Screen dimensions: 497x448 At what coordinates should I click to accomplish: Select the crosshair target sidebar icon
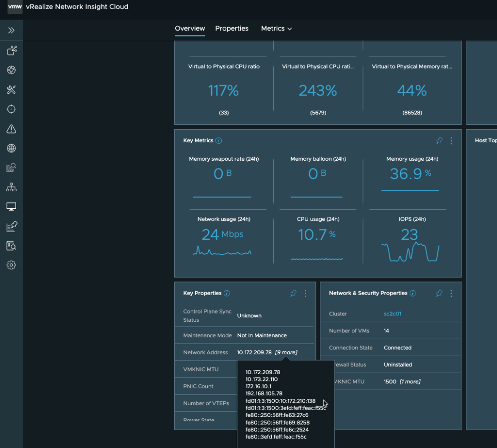(x=11, y=109)
